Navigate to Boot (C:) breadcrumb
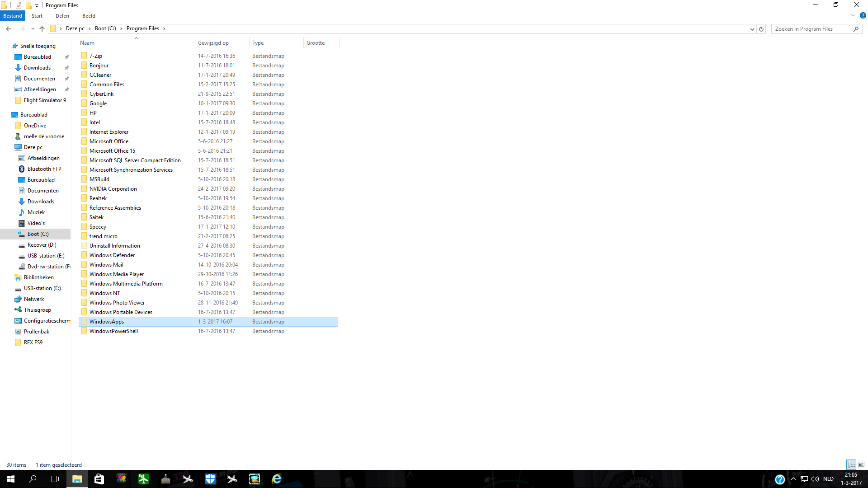 click(x=105, y=28)
